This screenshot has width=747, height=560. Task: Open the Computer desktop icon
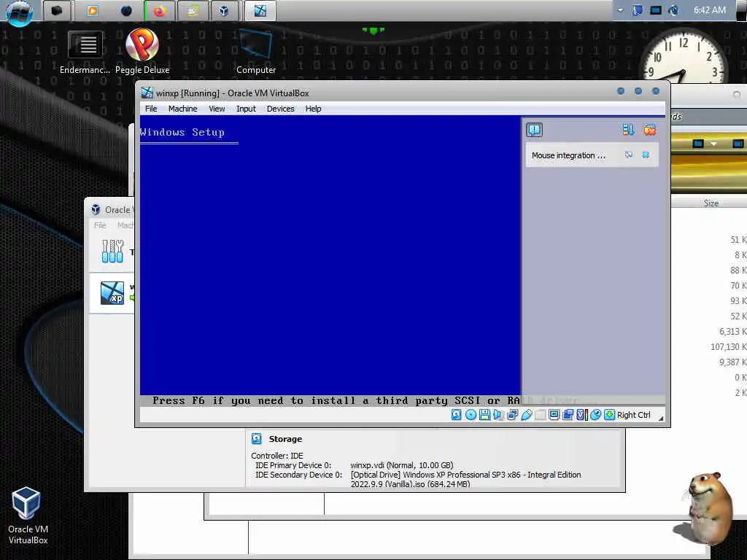point(256,52)
